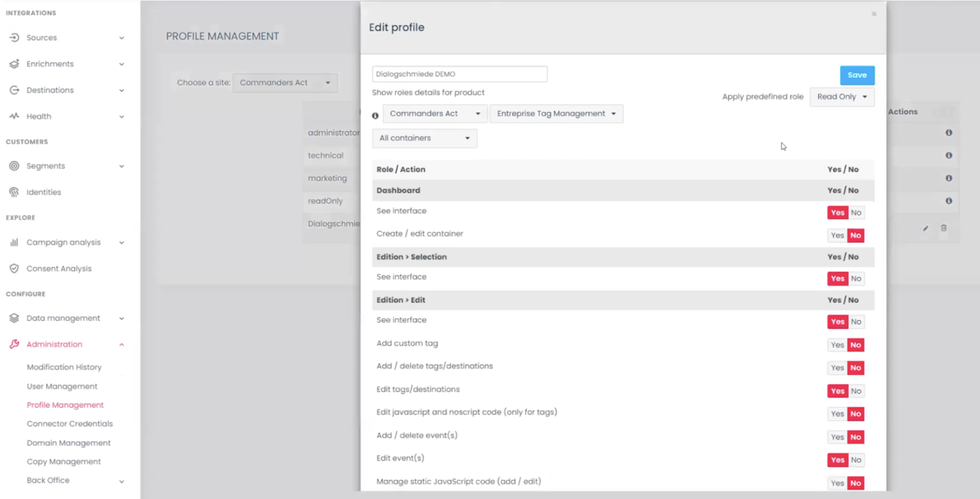Open Domain Management page
Screen dimensions: 980x499
69,443
